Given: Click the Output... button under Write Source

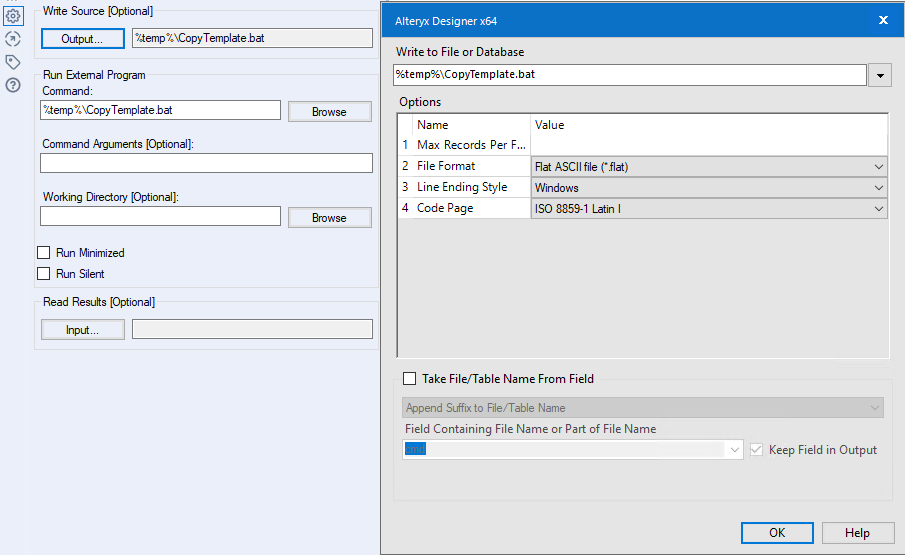Looking at the screenshot, I should click(83, 39).
